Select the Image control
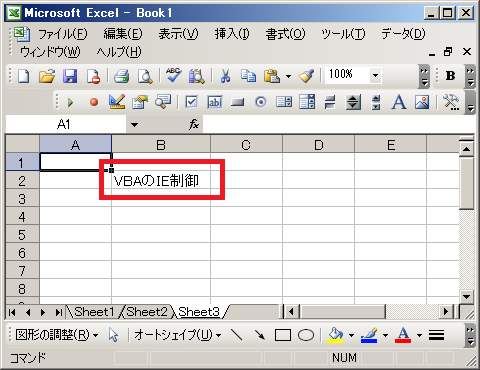This screenshot has width=480, height=370. [422, 102]
